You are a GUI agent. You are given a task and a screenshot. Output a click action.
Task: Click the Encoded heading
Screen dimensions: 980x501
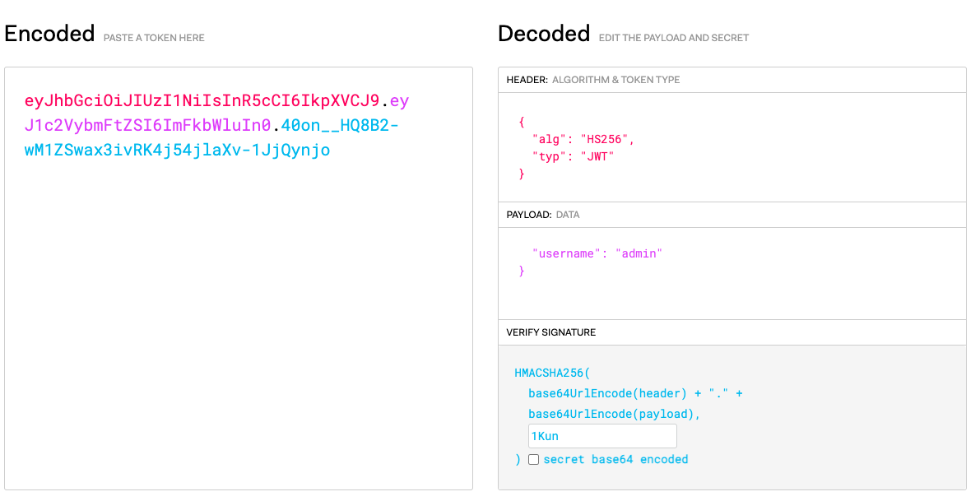click(x=49, y=34)
